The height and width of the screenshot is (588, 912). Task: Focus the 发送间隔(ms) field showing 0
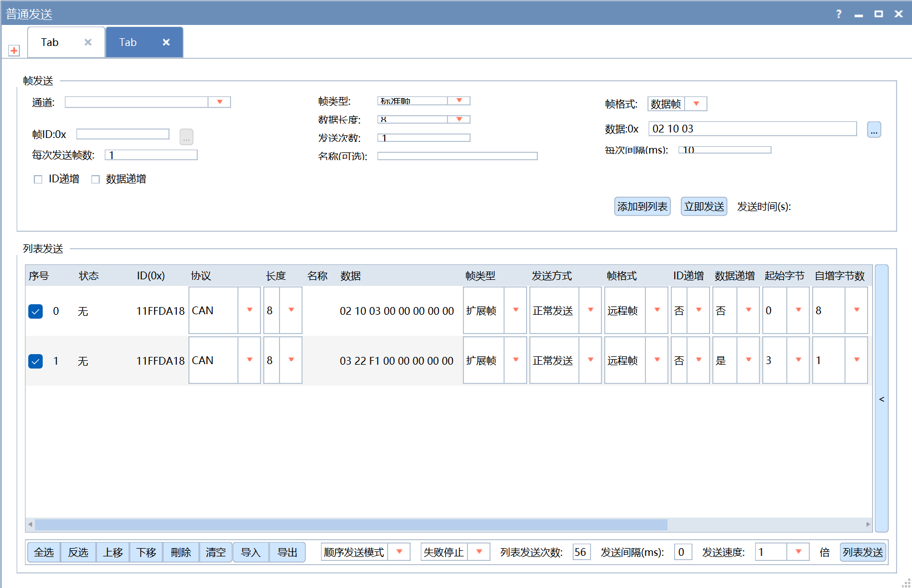(683, 552)
